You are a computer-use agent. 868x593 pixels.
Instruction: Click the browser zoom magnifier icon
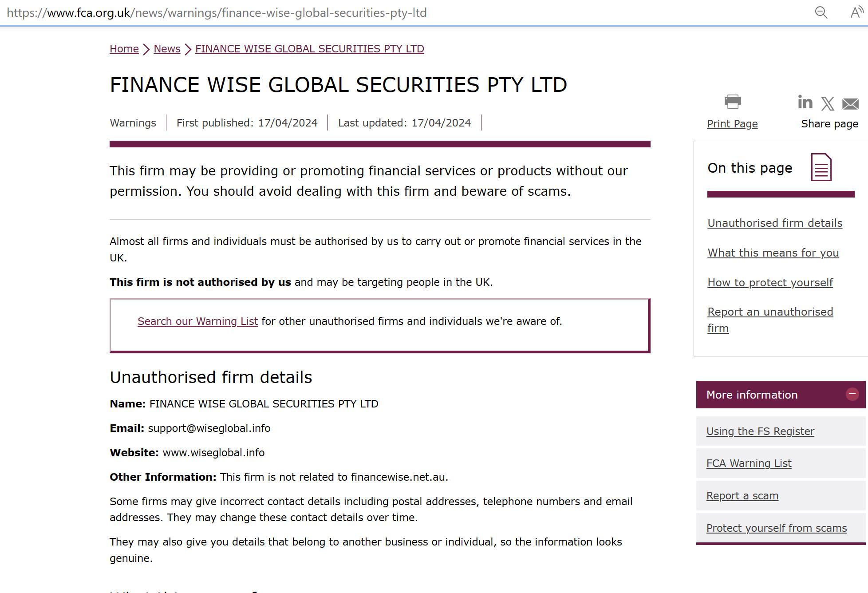821,12
